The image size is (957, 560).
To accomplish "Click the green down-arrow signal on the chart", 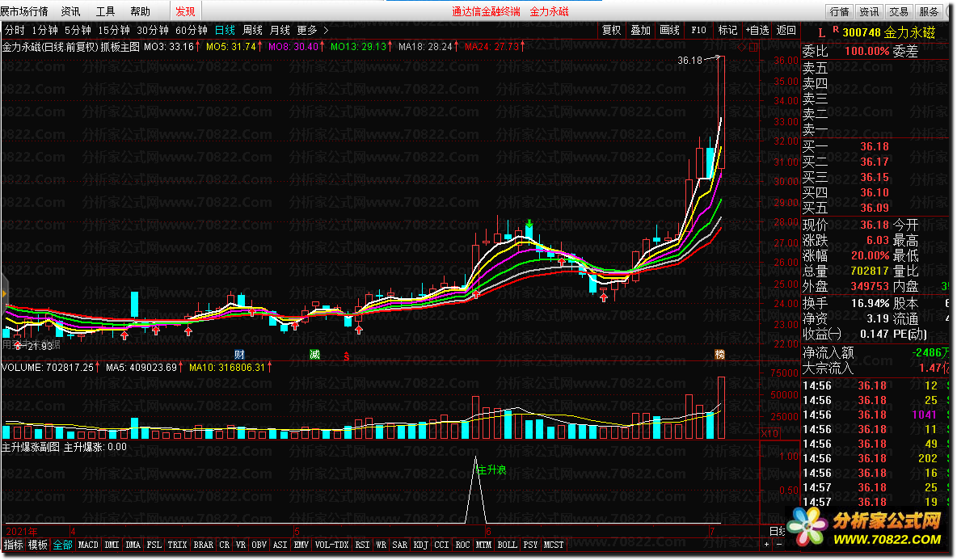I will click(x=529, y=224).
